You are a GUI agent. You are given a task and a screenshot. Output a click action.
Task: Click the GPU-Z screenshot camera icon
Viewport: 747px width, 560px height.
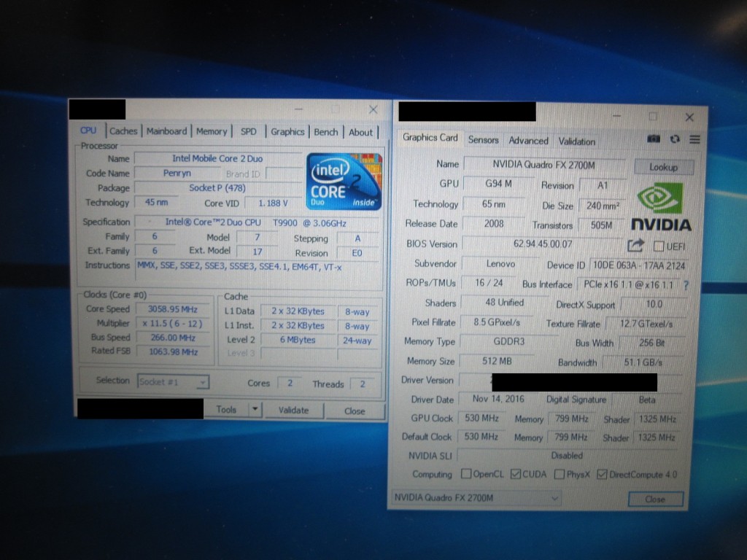pyautogui.click(x=654, y=139)
